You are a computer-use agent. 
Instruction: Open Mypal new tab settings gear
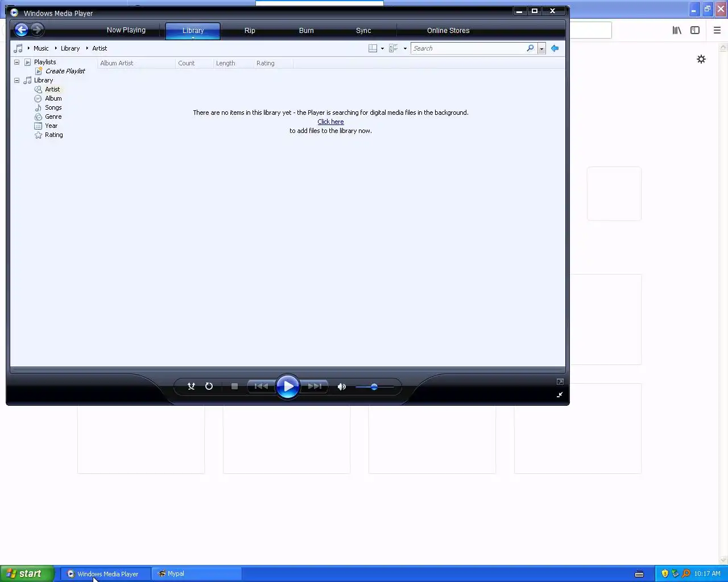pos(701,59)
